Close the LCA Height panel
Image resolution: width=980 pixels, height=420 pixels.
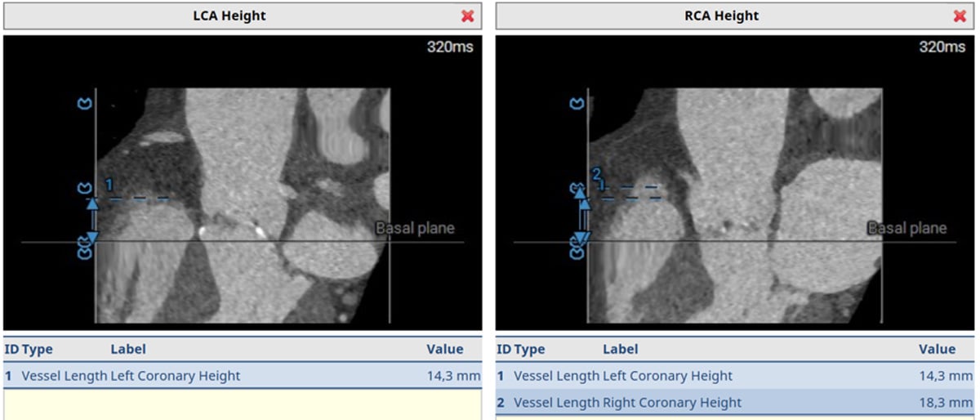pyautogui.click(x=467, y=16)
